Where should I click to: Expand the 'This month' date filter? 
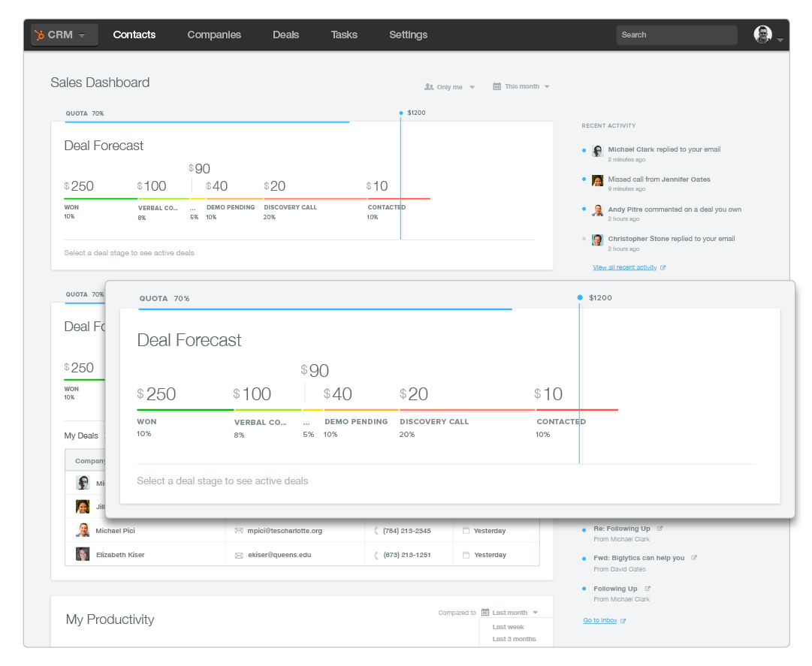pyautogui.click(x=521, y=86)
